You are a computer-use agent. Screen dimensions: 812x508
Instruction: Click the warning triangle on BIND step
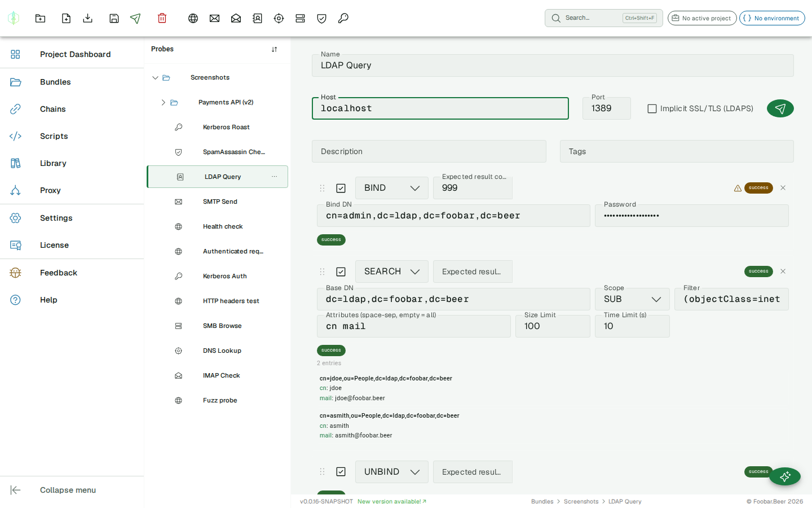[x=738, y=188]
